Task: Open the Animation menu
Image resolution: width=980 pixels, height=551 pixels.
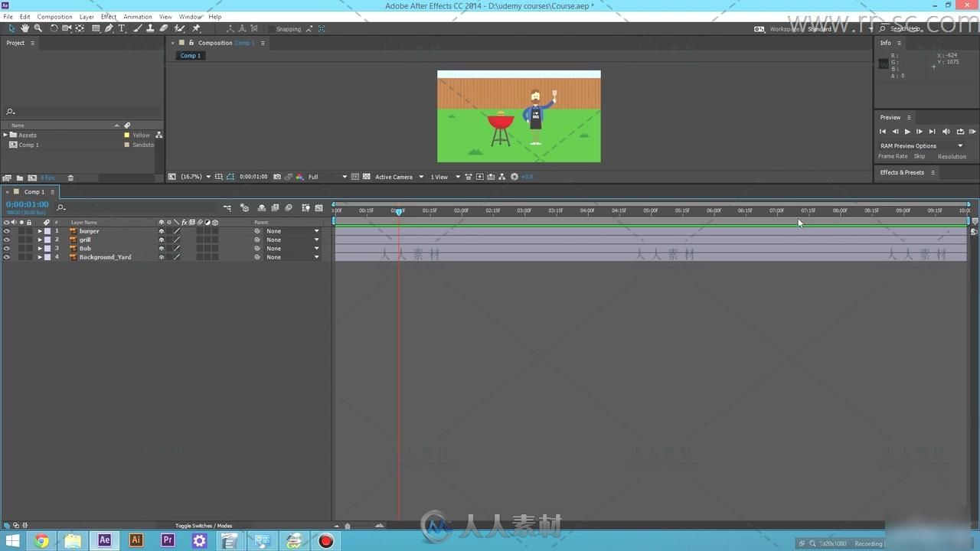Action: (x=138, y=16)
